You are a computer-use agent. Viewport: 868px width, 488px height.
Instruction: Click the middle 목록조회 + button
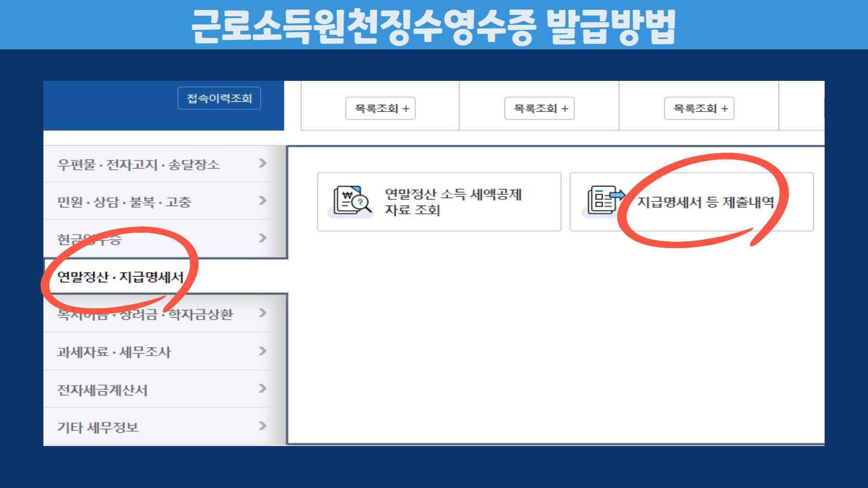click(539, 108)
